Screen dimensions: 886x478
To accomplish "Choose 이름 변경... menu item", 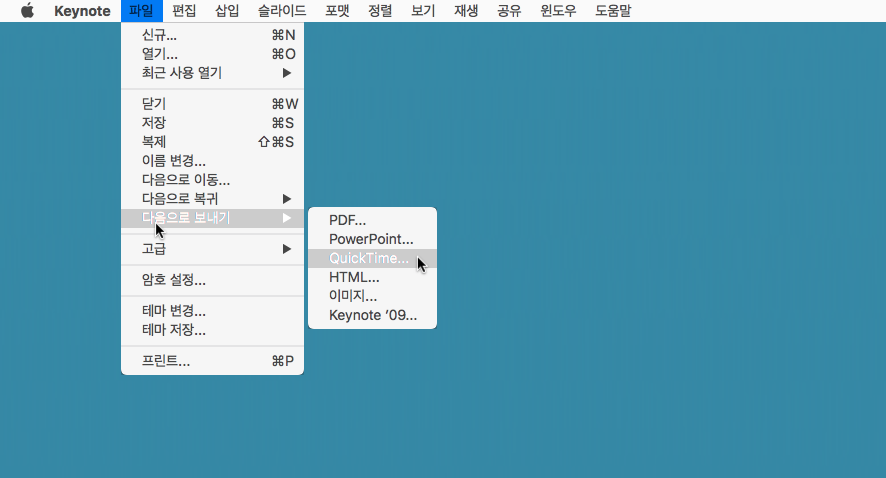I will point(212,160).
